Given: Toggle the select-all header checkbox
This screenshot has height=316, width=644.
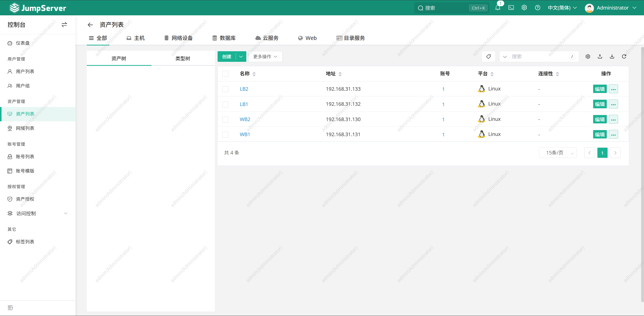Looking at the screenshot, I should [x=225, y=74].
